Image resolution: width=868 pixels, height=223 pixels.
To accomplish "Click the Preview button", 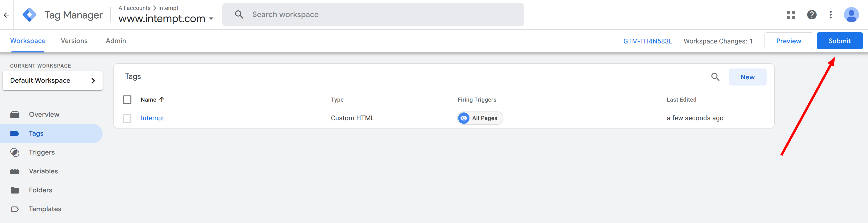I will click(x=789, y=41).
